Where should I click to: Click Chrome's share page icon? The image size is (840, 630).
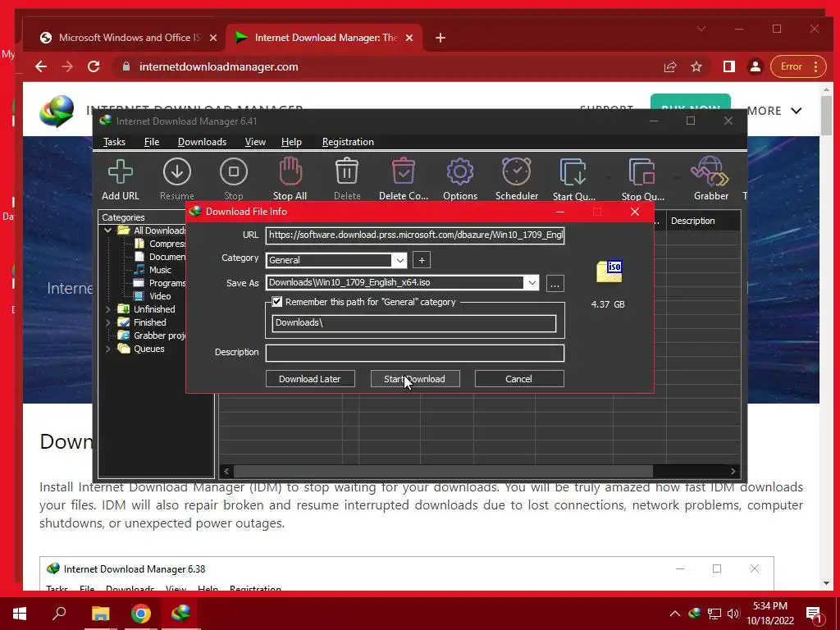coord(670,66)
